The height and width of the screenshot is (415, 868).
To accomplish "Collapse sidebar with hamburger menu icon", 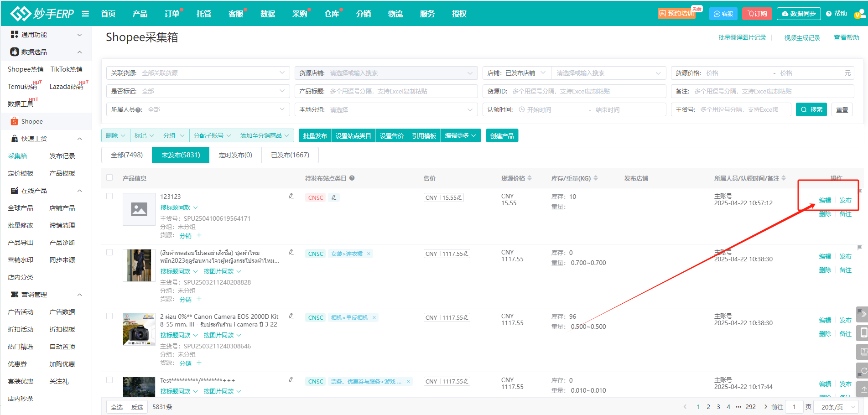I will point(85,14).
